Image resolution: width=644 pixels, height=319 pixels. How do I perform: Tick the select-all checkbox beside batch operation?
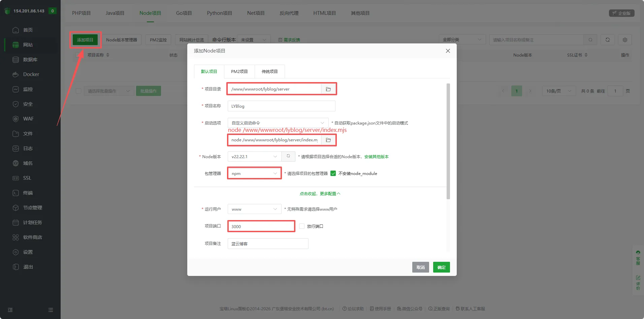pos(78,91)
